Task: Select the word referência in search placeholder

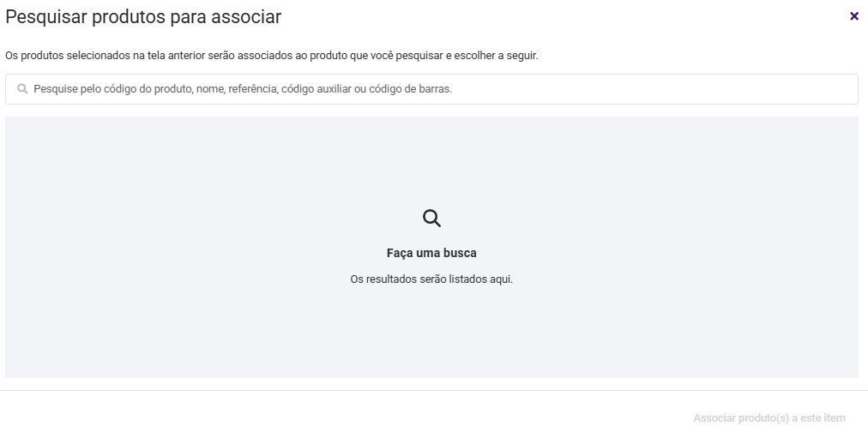Action: 252,89
